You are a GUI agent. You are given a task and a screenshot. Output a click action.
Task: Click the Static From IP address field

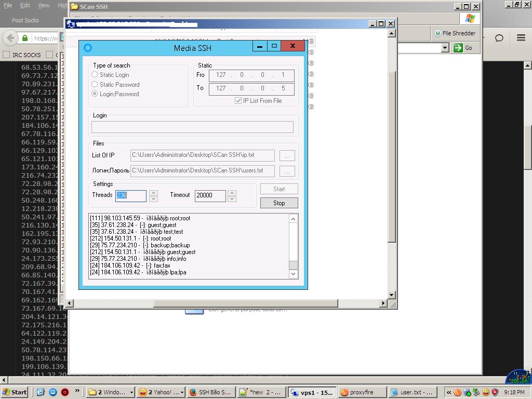[x=251, y=75]
